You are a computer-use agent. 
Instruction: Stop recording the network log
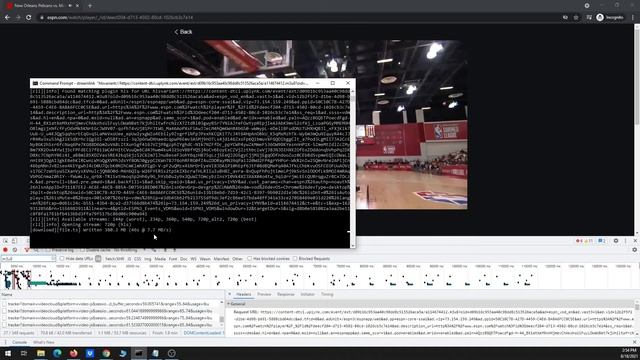point(5,250)
